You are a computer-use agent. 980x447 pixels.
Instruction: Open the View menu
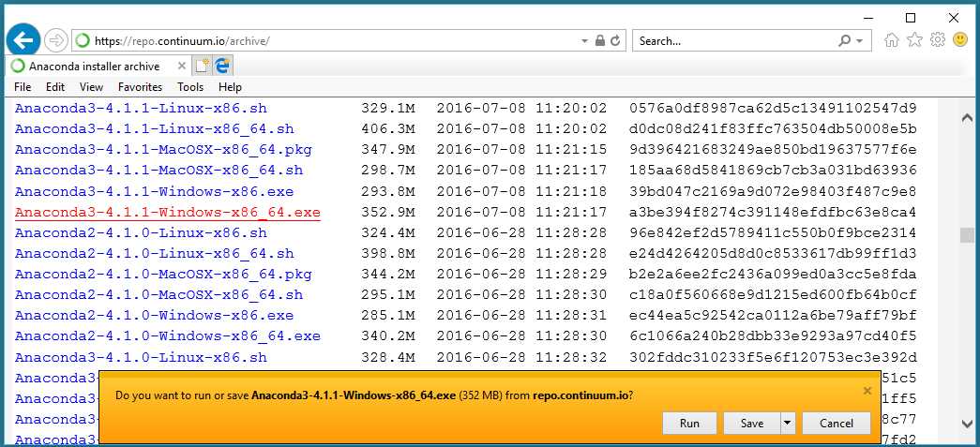(x=91, y=87)
